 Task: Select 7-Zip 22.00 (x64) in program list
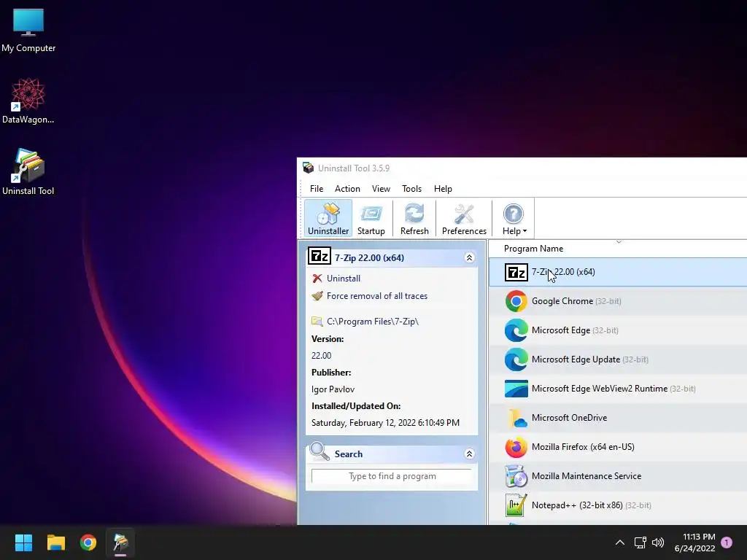[618, 272]
